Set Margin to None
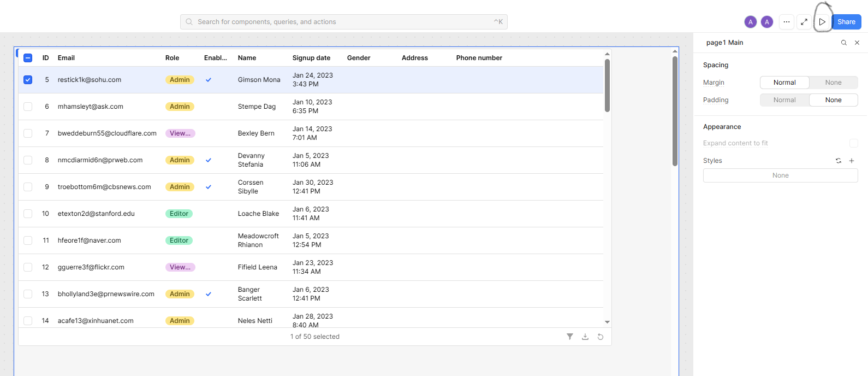Image resolution: width=868 pixels, height=376 pixels. pos(833,83)
